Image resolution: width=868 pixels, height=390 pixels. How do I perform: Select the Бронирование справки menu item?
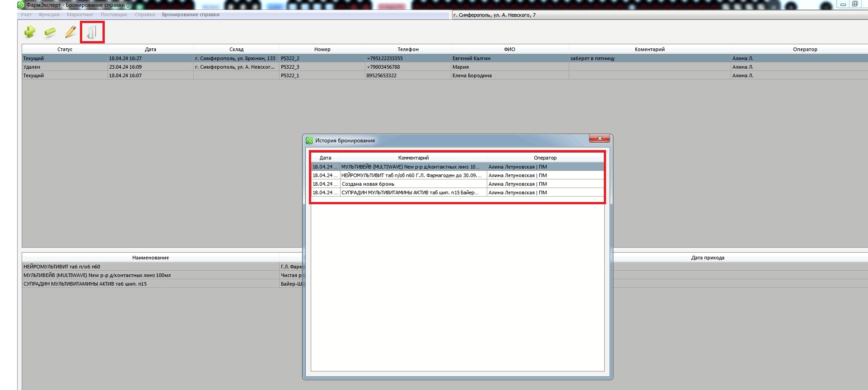click(191, 14)
